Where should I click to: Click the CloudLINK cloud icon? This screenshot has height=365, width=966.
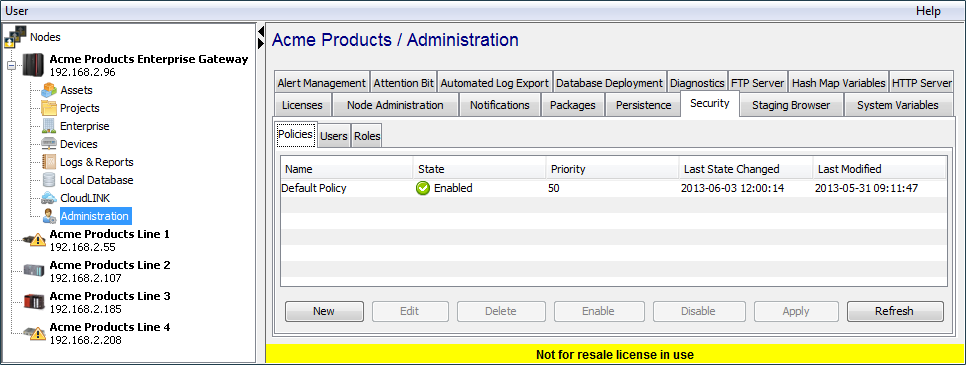pos(49,198)
